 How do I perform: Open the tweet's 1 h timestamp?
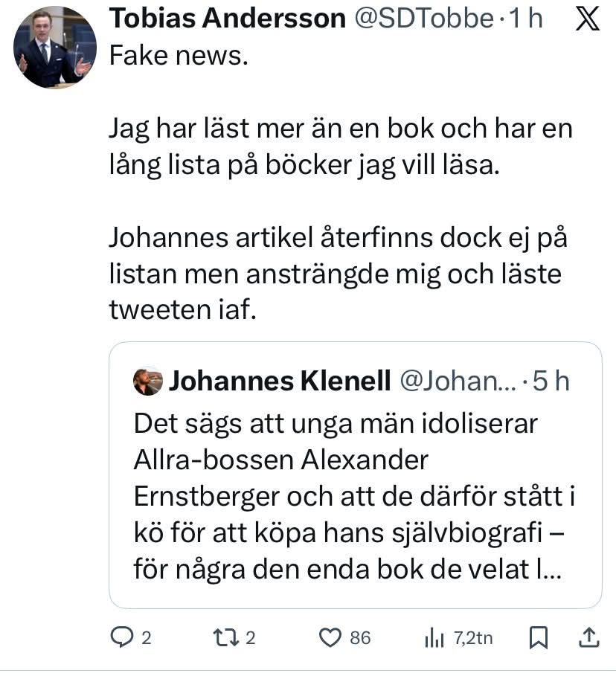pyautogui.click(x=525, y=19)
